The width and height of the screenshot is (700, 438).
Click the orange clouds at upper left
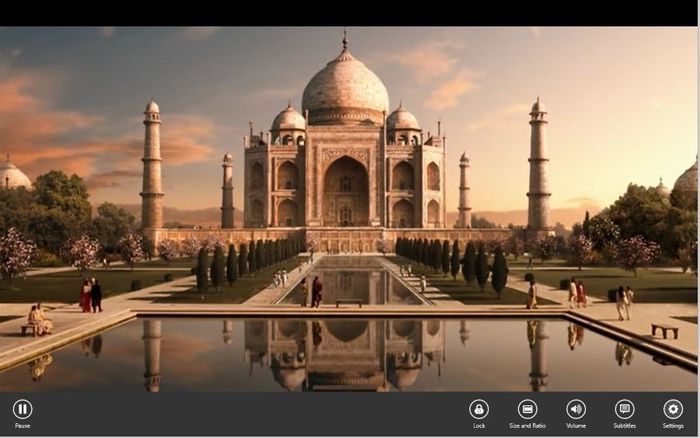coord(50,110)
